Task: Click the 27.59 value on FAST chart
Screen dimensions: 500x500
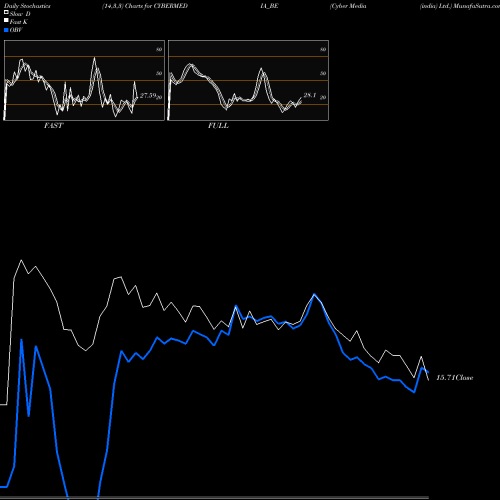Action: (148, 96)
